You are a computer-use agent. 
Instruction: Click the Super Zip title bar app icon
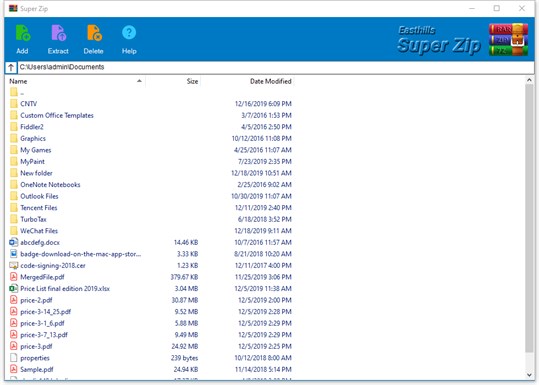coord(13,8)
